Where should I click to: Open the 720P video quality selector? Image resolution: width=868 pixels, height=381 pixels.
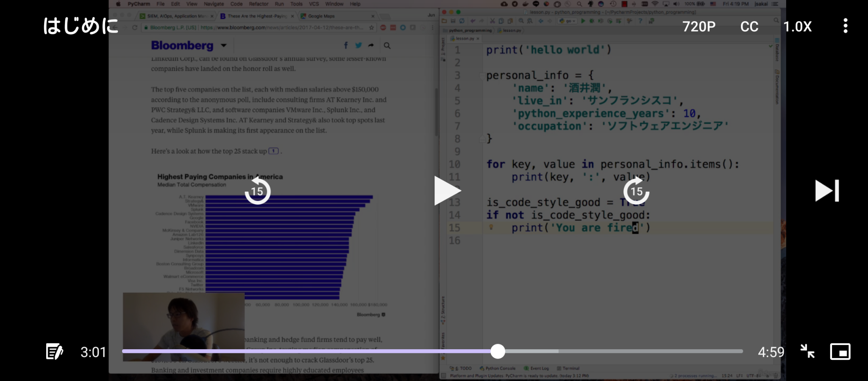coord(699,27)
